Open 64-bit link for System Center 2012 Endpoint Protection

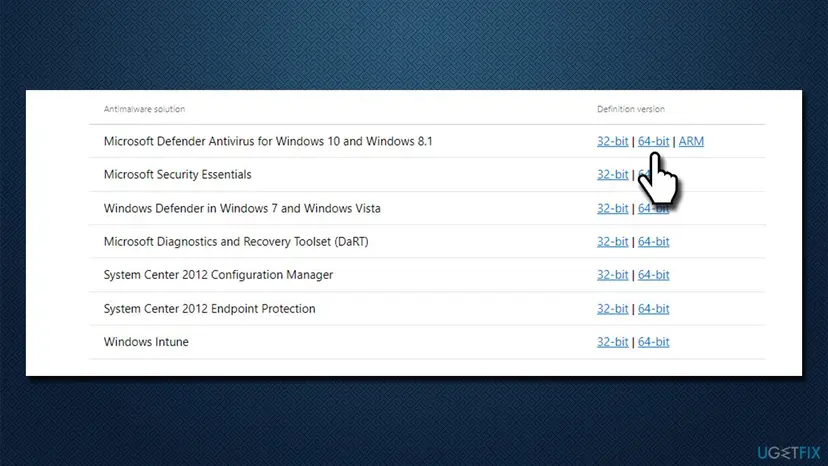[653, 309]
